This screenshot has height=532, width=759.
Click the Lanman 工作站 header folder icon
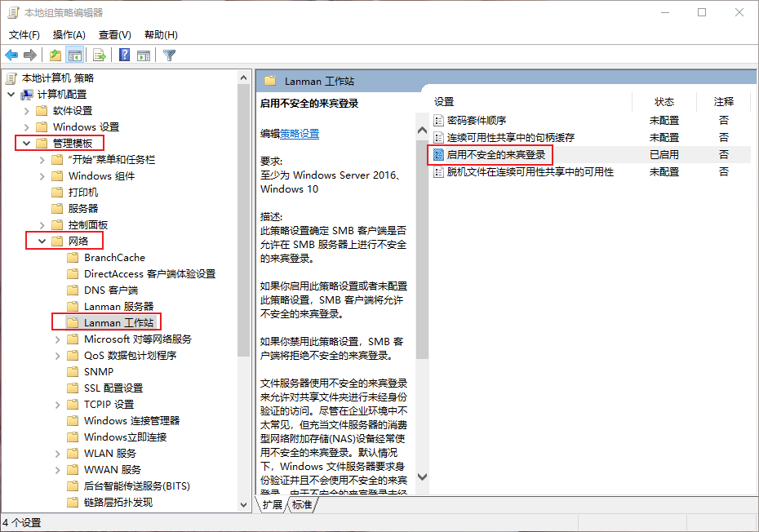click(270, 81)
